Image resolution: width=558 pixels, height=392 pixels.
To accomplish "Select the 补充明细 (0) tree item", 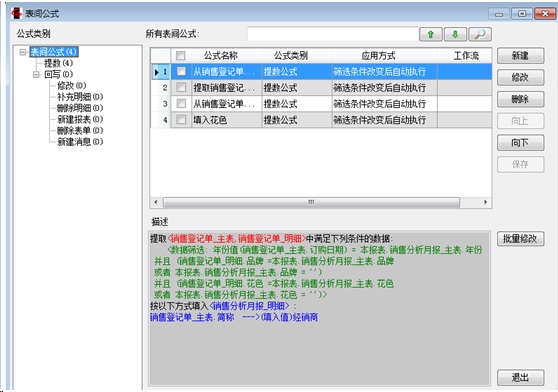I will pos(80,97).
